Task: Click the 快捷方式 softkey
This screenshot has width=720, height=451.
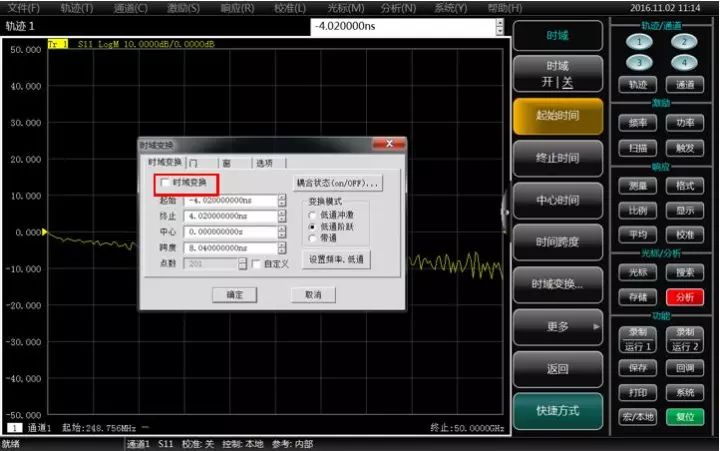Action: 557,411
